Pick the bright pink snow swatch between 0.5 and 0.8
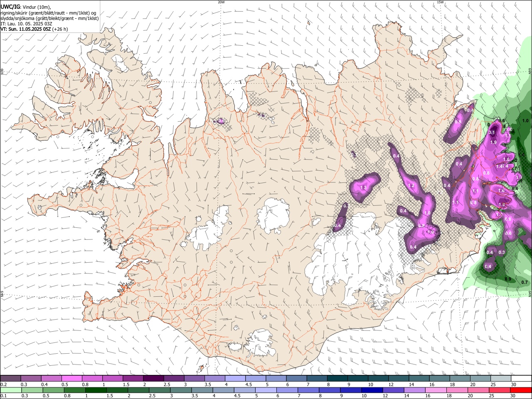 pos(71,379)
